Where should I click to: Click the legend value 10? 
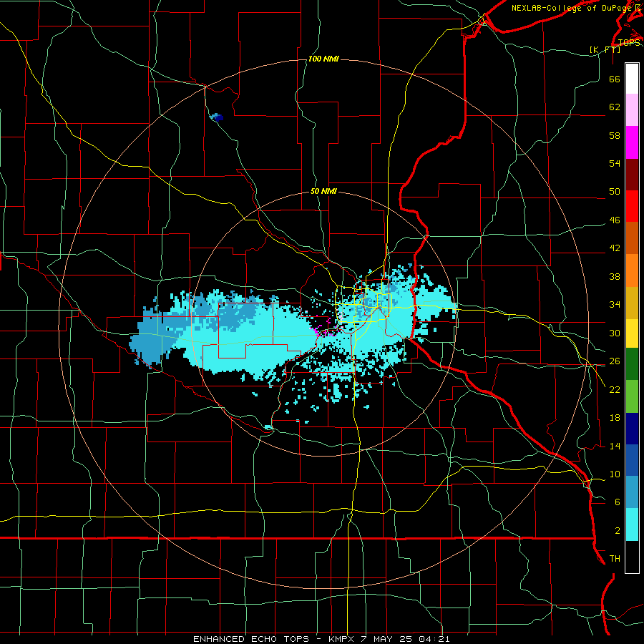[x=615, y=474]
